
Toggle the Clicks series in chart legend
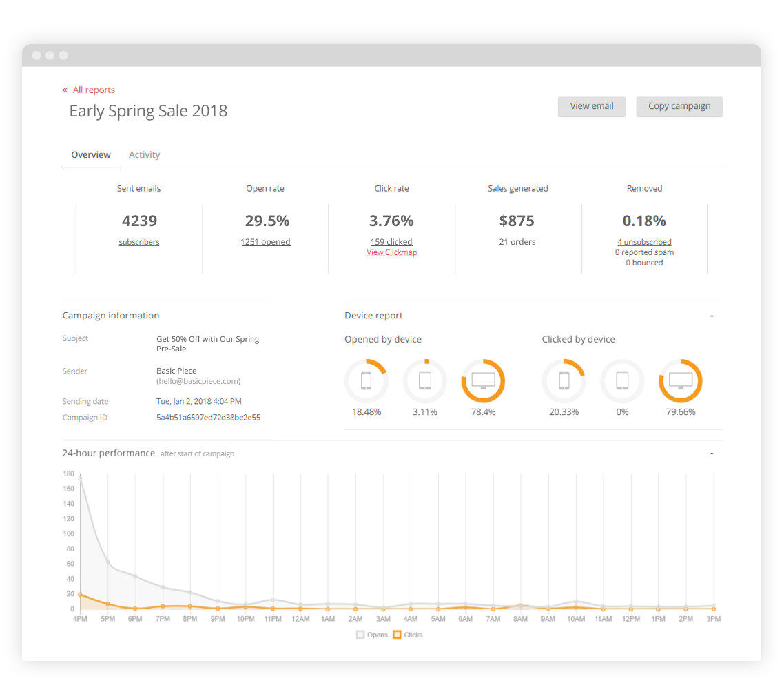tap(408, 635)
